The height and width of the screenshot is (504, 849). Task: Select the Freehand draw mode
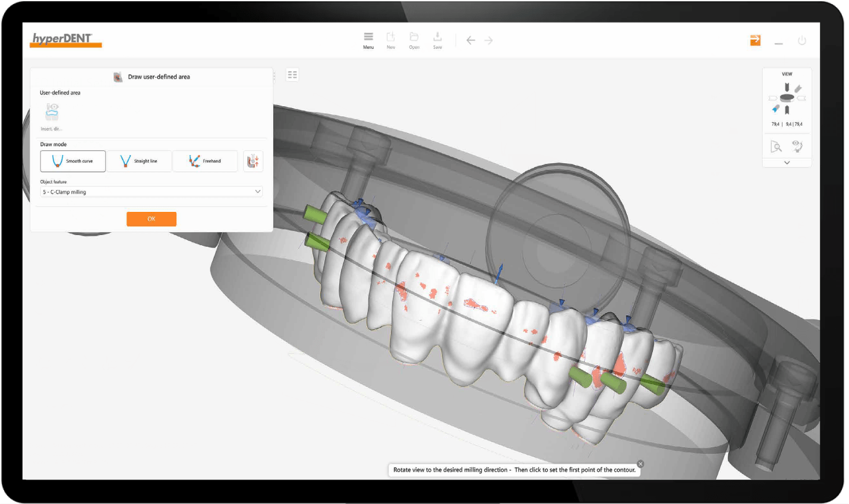205,161
